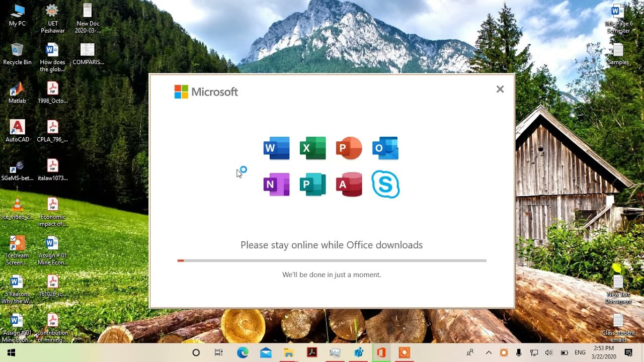
Task: Click the Access icon in the installer
Action: point(349,185)
